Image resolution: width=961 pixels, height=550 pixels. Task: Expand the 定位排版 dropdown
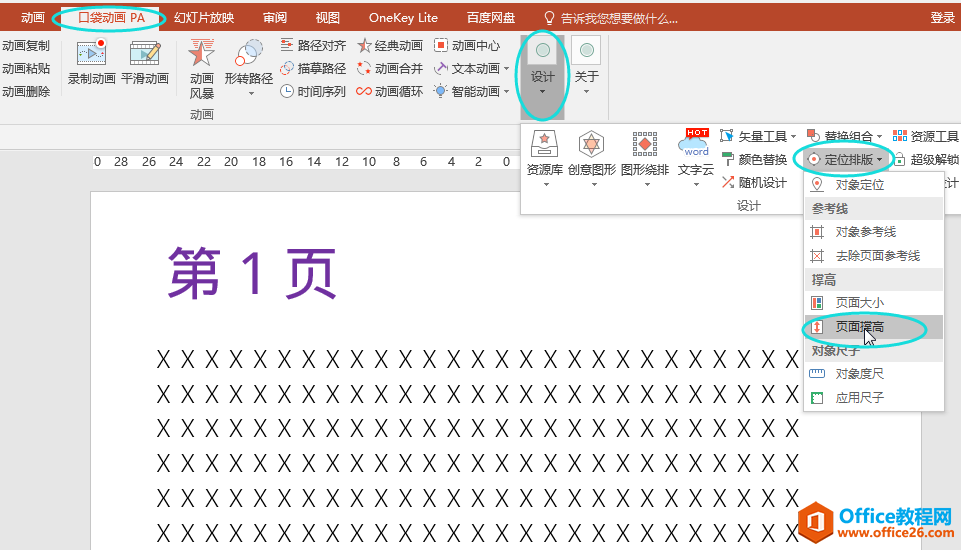click(x=845, y=159)
